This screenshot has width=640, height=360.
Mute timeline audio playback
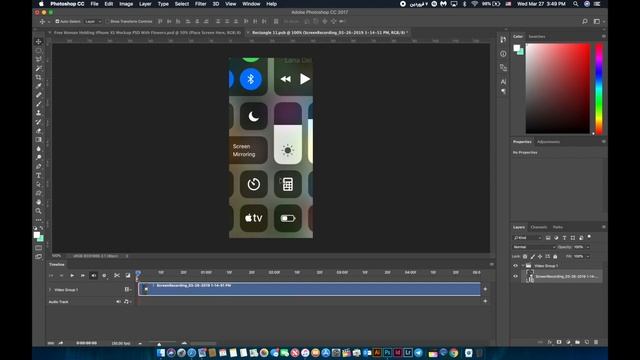click(x=93, y=276)
